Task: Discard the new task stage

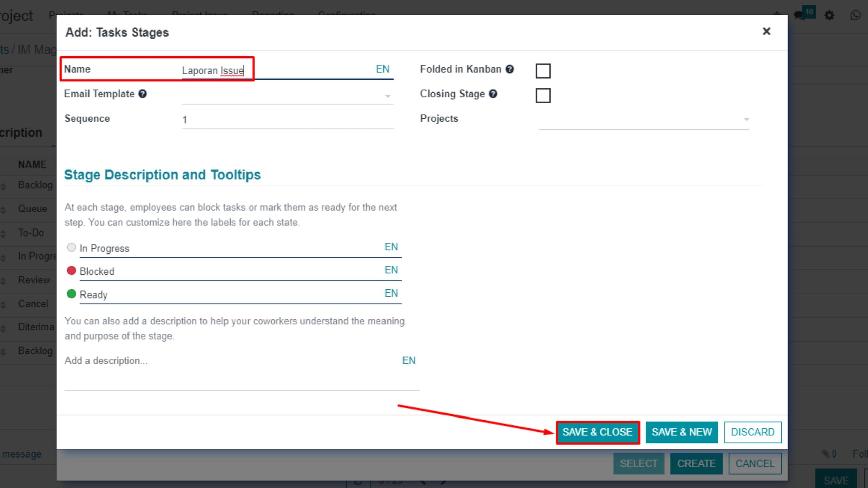Action: tap(752, 432)
